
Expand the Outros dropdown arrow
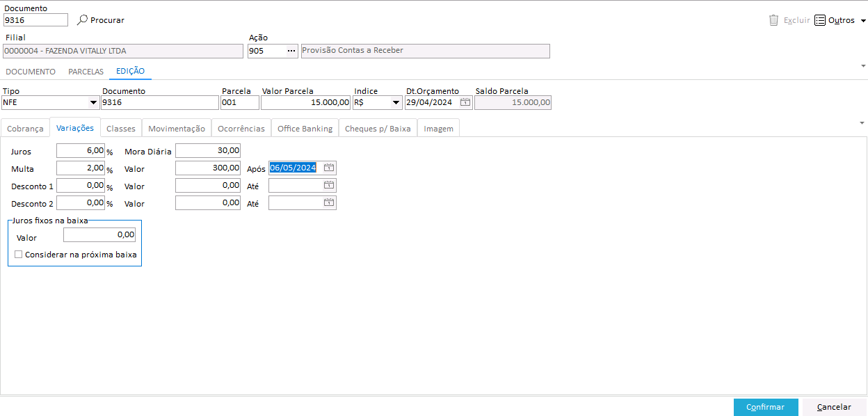862,21
